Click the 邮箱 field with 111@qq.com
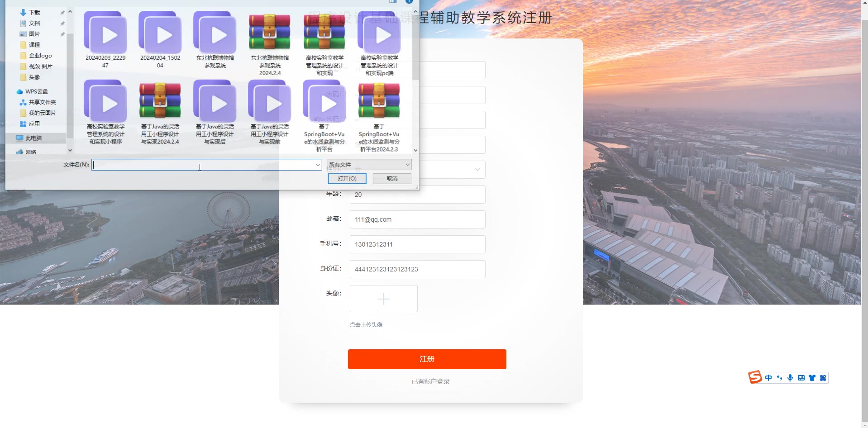 tap(417, 219)
